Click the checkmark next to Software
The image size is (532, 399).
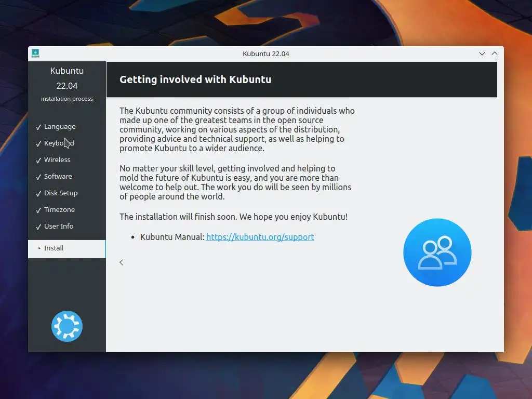click(x=38, y=177)
